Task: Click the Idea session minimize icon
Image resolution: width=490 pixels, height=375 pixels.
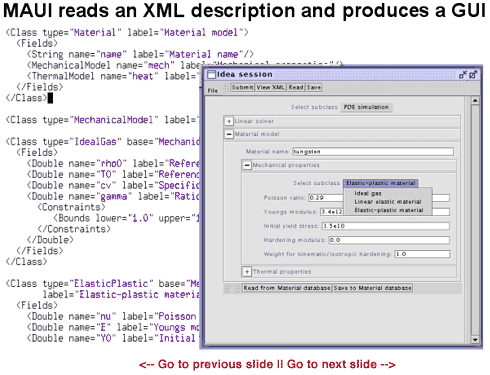Action: [x=463, y=75]
